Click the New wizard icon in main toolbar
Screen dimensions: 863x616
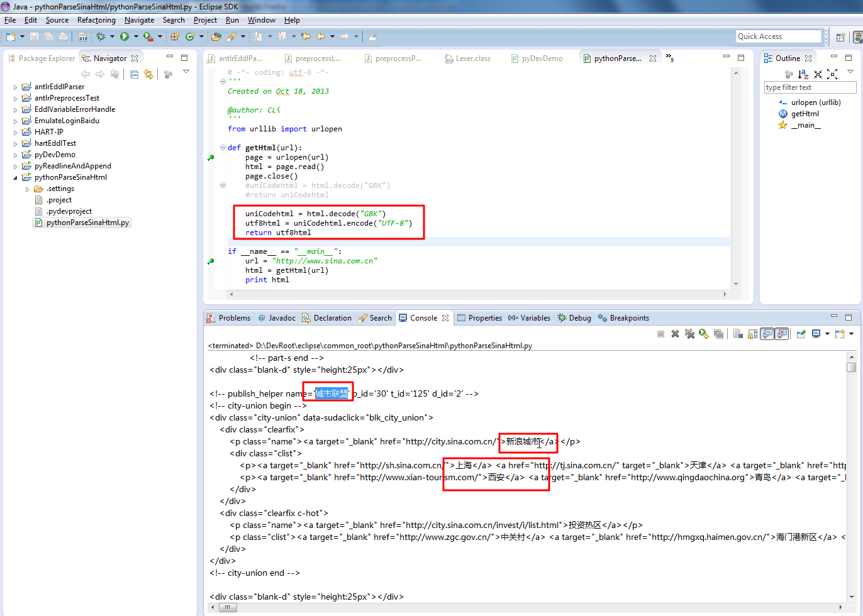(11, 36)
